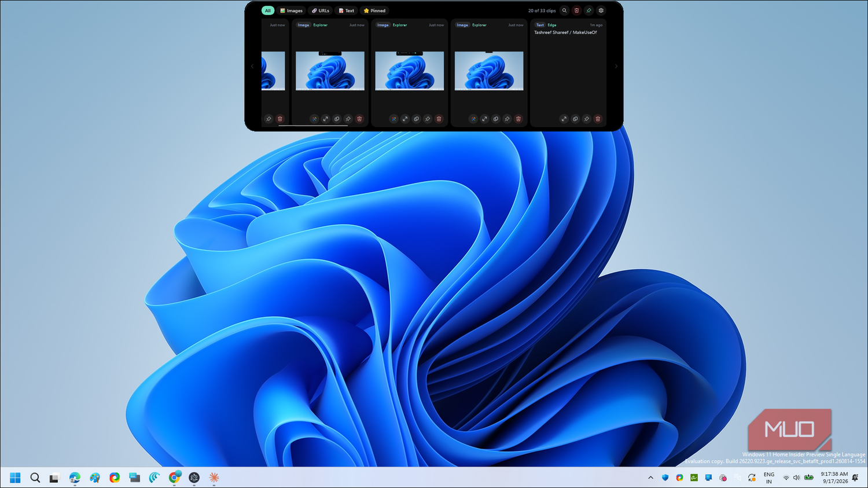Pin the middle full Image Explorer clip

click(428, 119)
